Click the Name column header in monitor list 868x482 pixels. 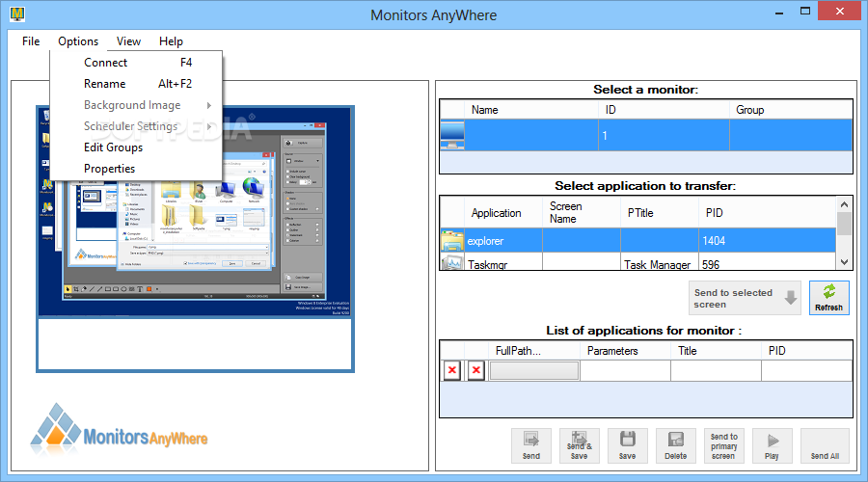click(531, 110)
